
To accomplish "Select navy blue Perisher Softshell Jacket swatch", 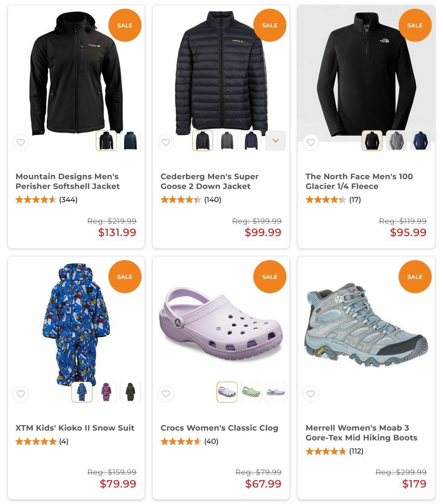I will [131, 140].
